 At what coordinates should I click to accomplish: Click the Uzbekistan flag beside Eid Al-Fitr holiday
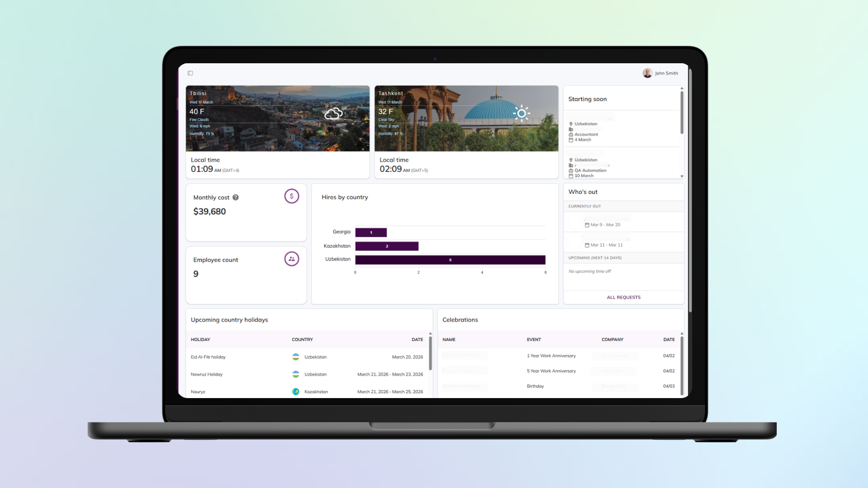pyautogui.click(x=296, y=357)
